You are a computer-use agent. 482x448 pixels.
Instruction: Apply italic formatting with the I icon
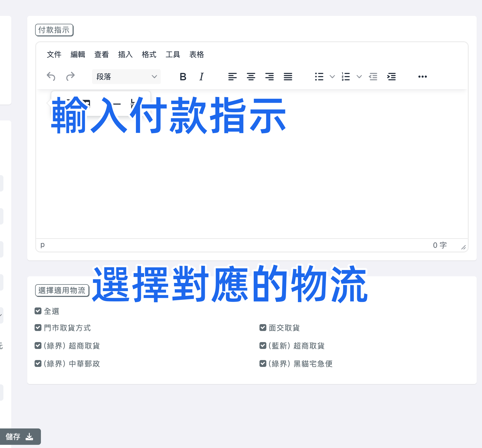(x=201, y=77)
